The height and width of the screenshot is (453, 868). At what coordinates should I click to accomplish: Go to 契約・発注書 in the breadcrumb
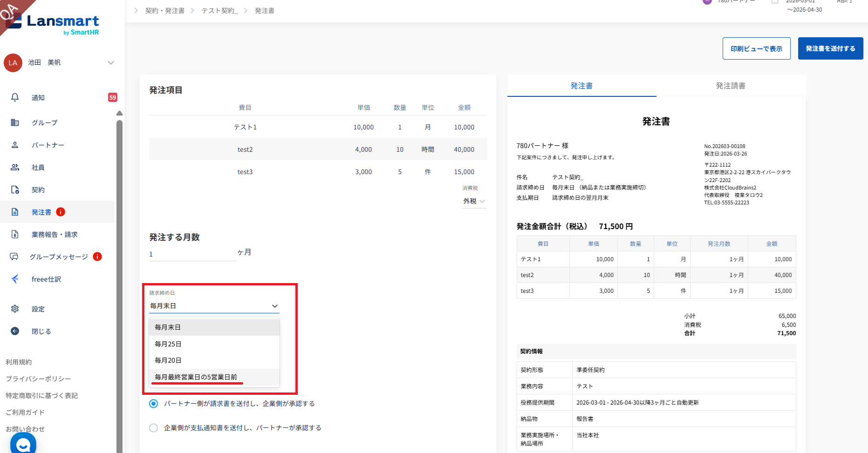[x=165, y=11]
